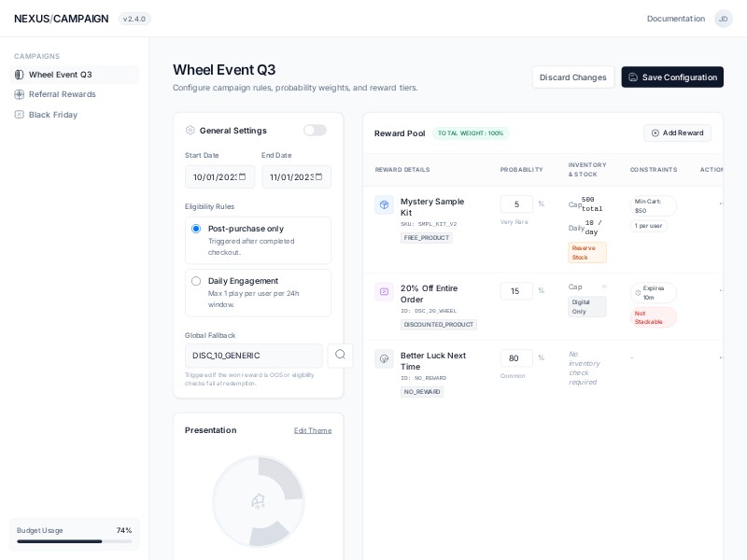Click the Global Fallback input DISC_10_GENERIC

click(x=253, y=356)
